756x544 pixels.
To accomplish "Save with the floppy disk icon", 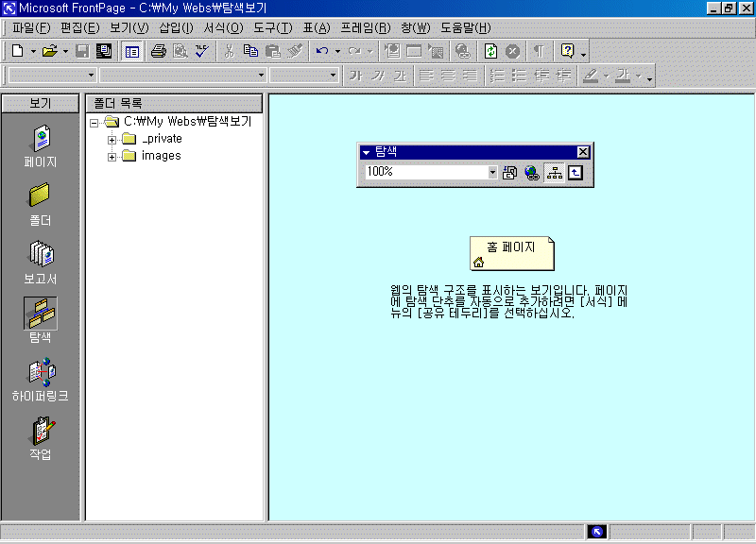I will click(82, 51).
